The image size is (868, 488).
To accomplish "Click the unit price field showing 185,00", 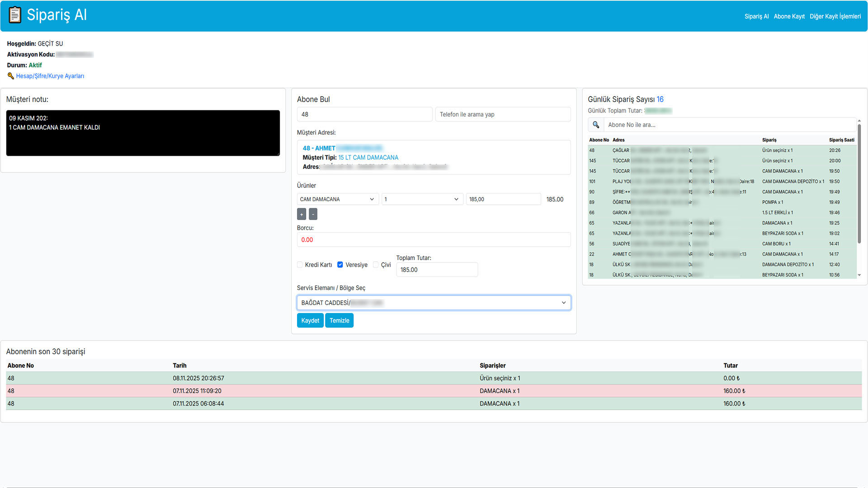I will coord(503,199).
